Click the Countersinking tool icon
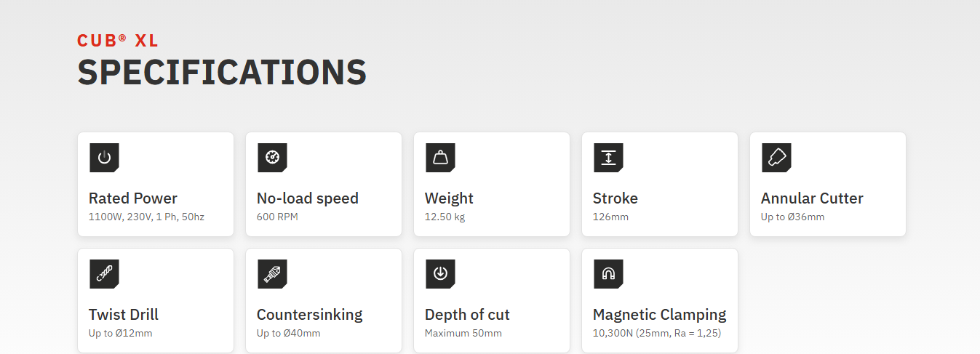The height and width of the screenshot is (354, 980). point(272,274)
